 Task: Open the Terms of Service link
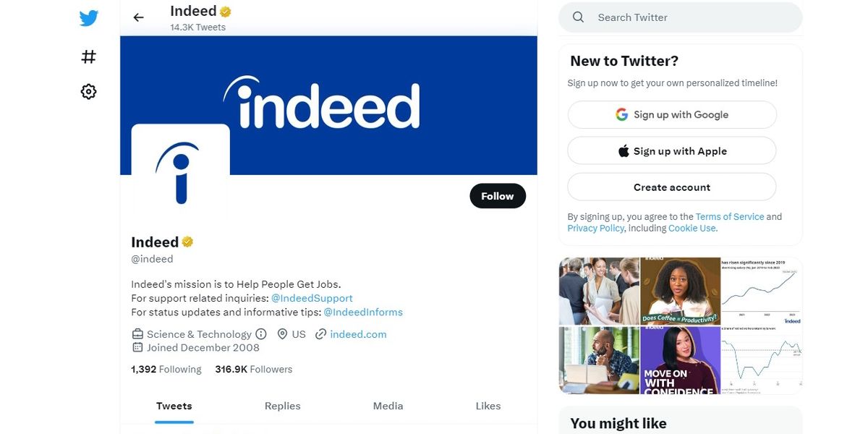[729, 216]
